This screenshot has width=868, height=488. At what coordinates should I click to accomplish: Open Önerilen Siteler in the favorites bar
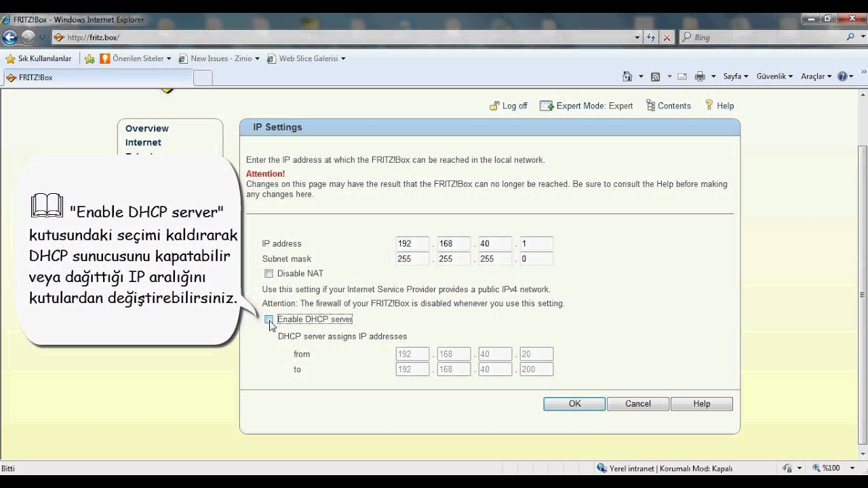pos(136,59)
